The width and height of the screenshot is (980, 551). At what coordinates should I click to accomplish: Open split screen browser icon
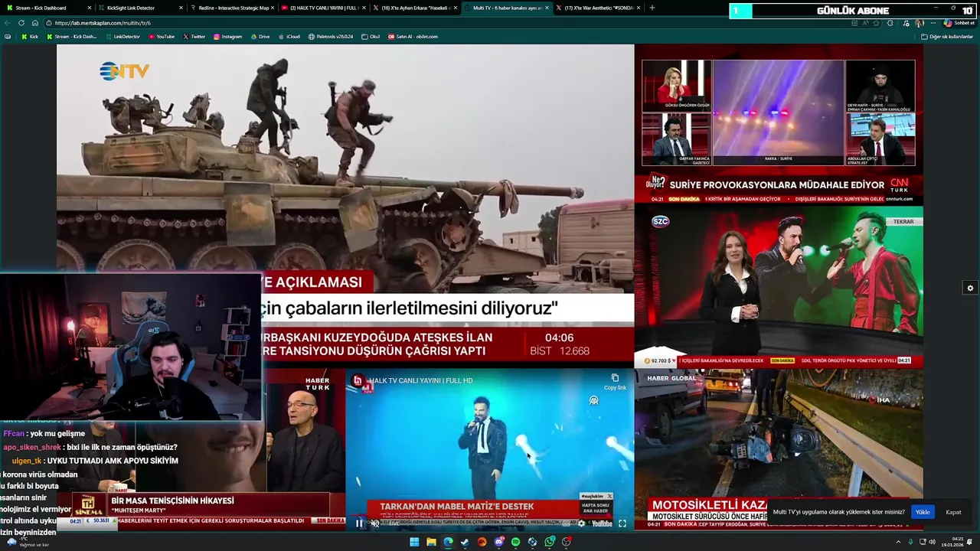(854, 23)
